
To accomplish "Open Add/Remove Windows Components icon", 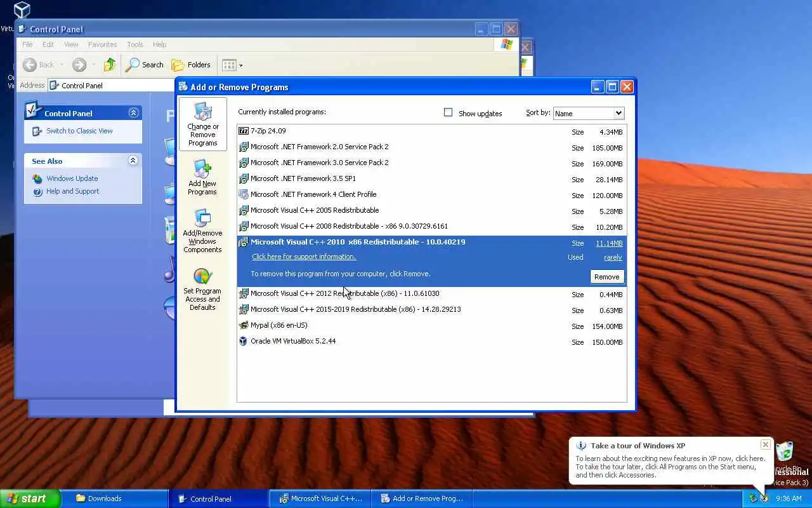I will point(202,231).
